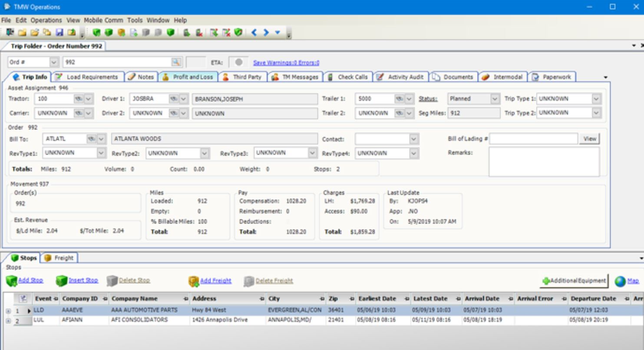The height and width of the screenshot is (350, 644).
Task: Click the Map globe icon
Action: pos(620,281)
